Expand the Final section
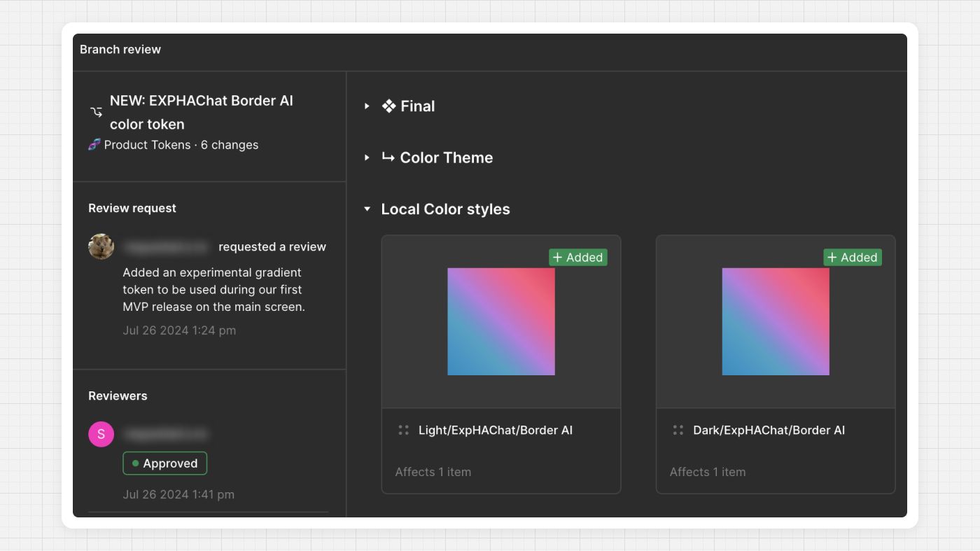 tap(367, 106)
